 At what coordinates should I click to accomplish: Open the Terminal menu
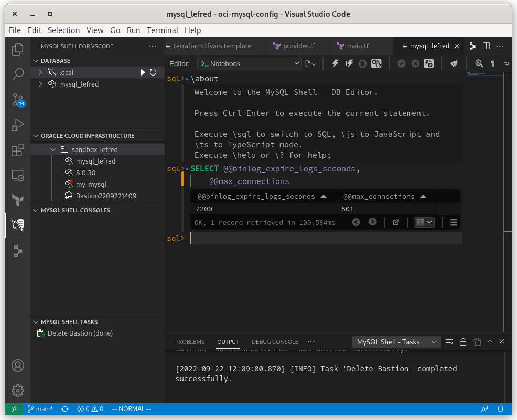click(x=162, y=30)
